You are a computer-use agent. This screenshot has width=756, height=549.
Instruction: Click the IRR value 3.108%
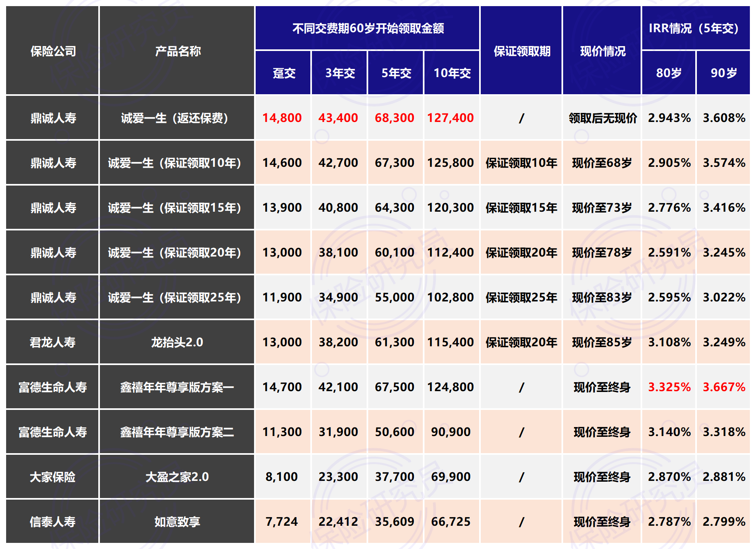[669, 342]
